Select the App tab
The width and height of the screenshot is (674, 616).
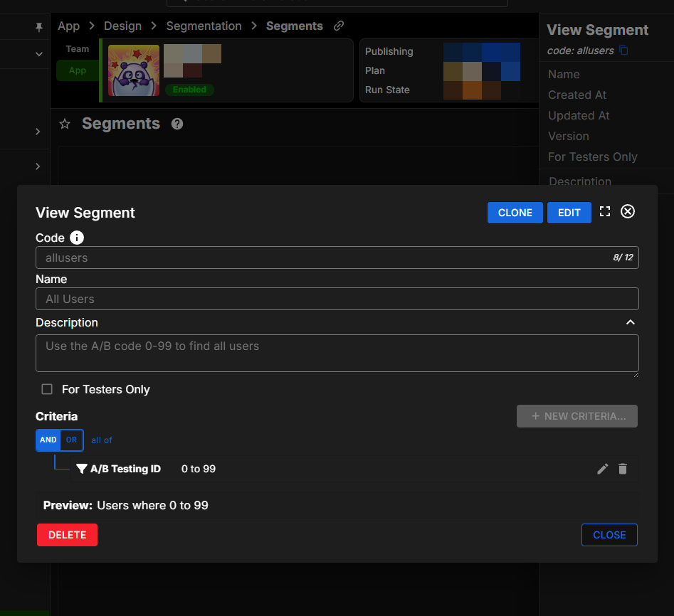tap(78, 70)
